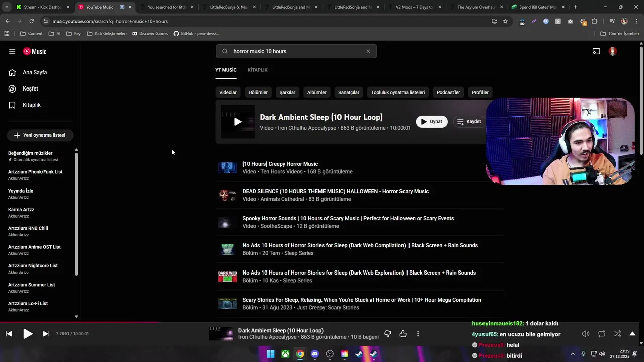Expand the player page arrow
644x362 pixels.
[x=632, y=334]
